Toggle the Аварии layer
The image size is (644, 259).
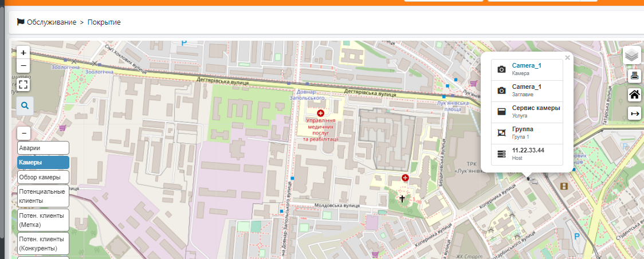(x=43, y=148)
